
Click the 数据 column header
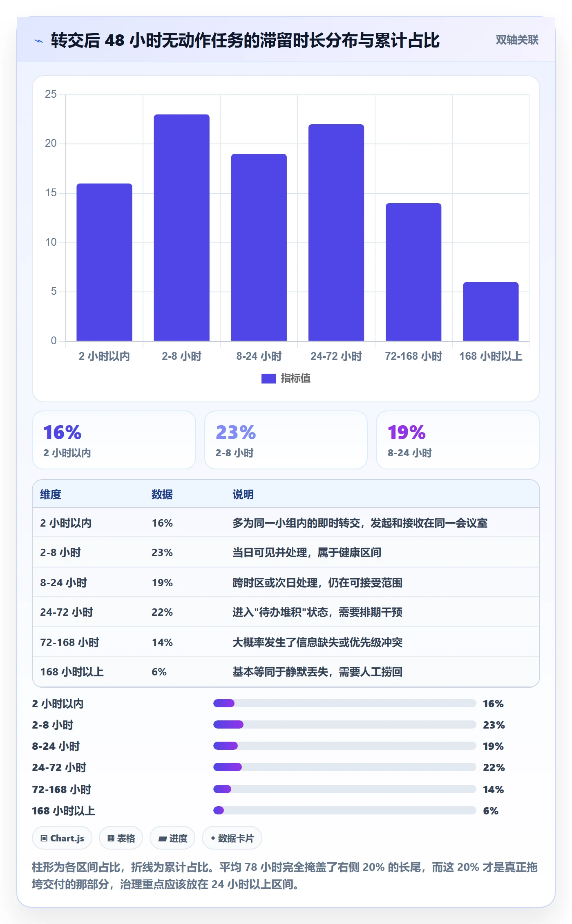(162, 494)
